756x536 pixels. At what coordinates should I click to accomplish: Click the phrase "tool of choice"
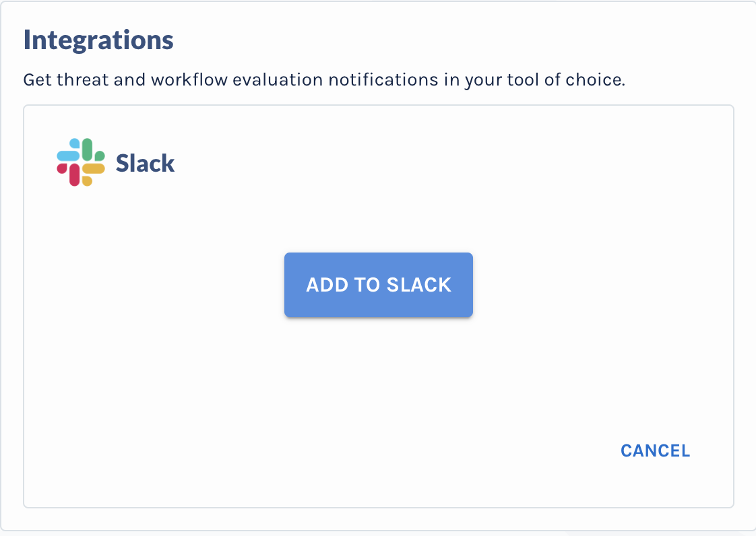565,80
